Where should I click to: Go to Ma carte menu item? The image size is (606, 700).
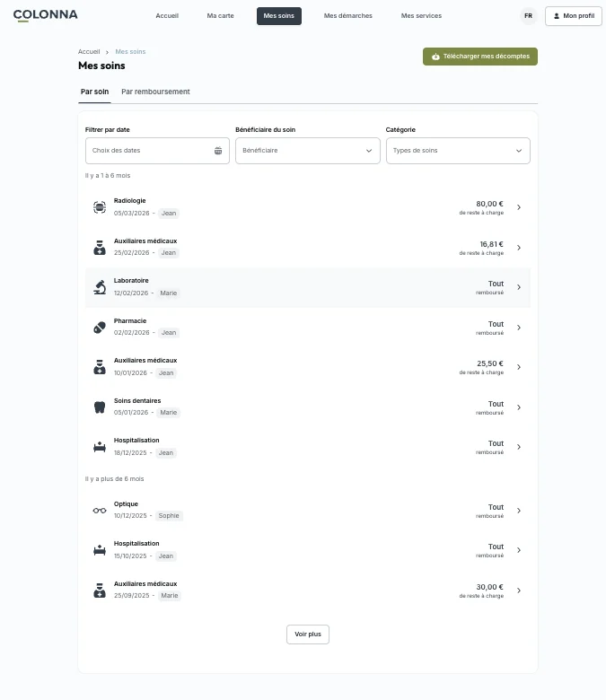(220, 15)
